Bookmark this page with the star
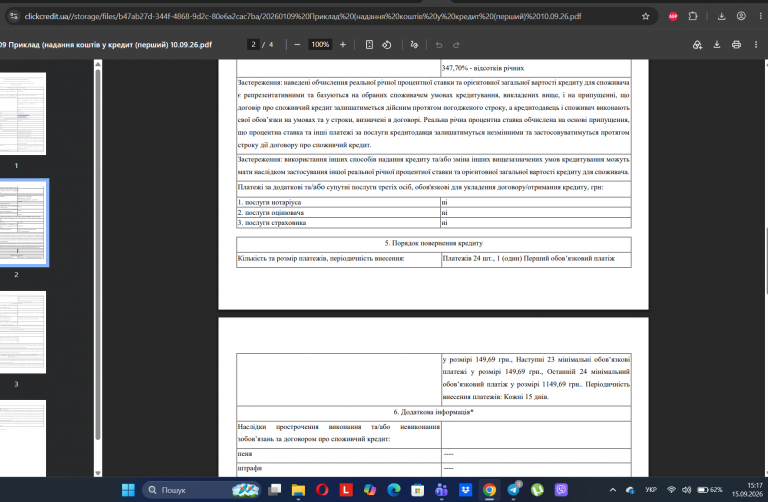This screenshot has width=768, height=502. click(646, 16)
